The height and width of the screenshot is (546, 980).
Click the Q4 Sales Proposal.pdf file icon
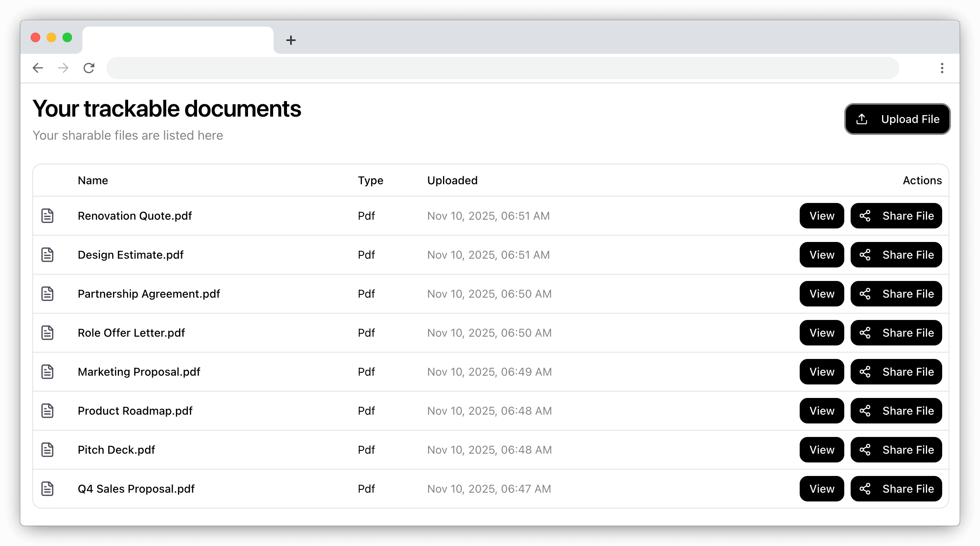pos(47,489)
